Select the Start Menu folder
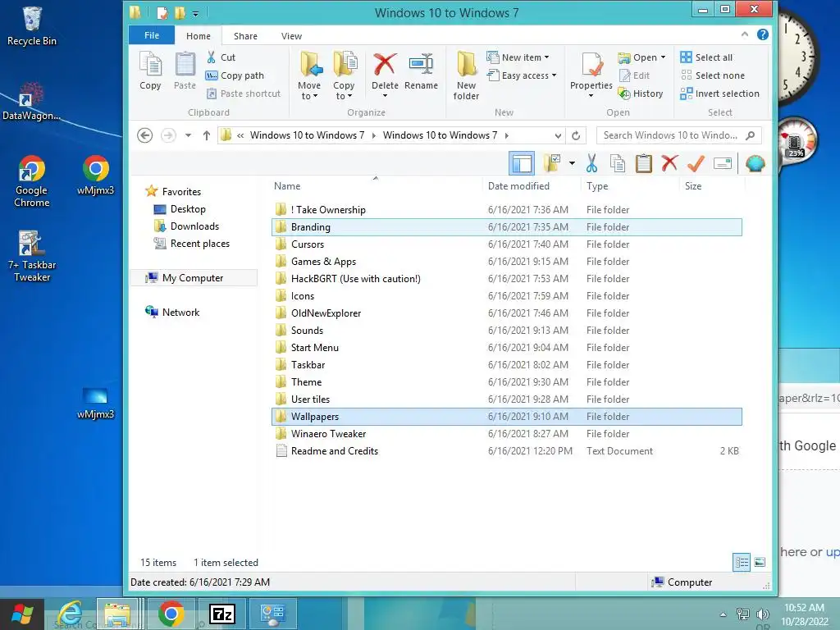 [x=506, y=347]
